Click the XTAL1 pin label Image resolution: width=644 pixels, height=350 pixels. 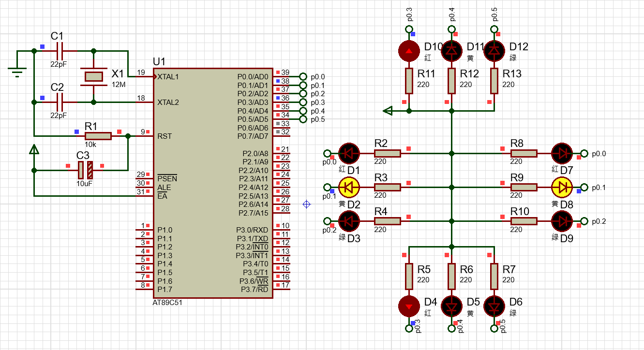pos(168,77)
